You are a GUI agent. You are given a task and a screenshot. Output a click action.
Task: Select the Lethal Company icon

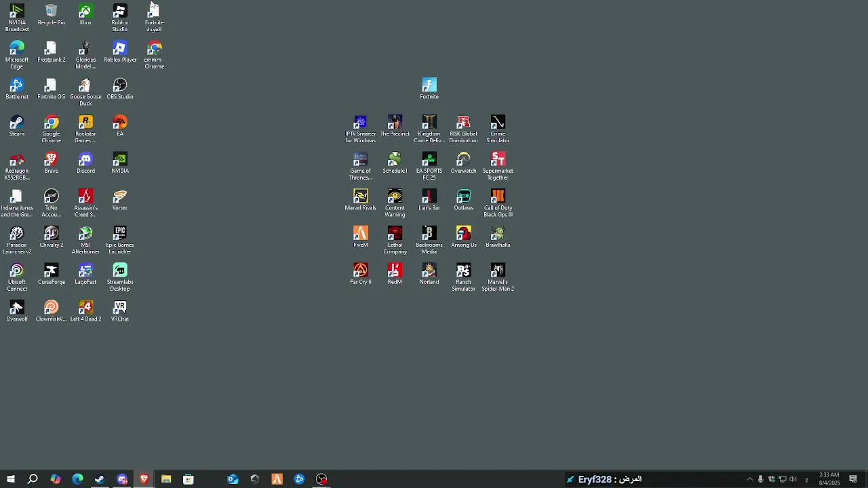[x=395, y=240]
